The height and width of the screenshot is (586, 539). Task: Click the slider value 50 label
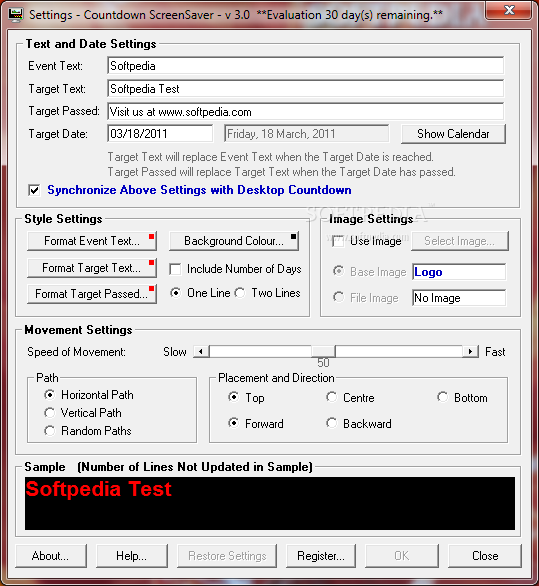tap(323, 363)
